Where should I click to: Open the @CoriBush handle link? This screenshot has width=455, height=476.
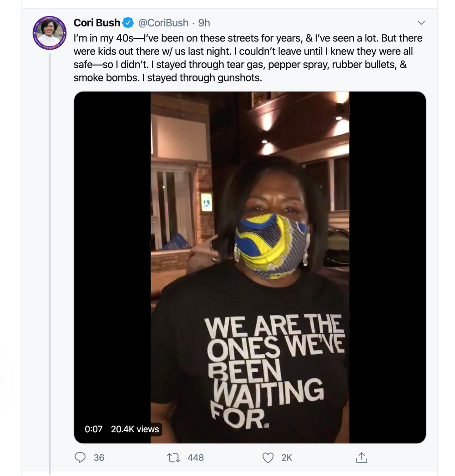click(163, 23)
